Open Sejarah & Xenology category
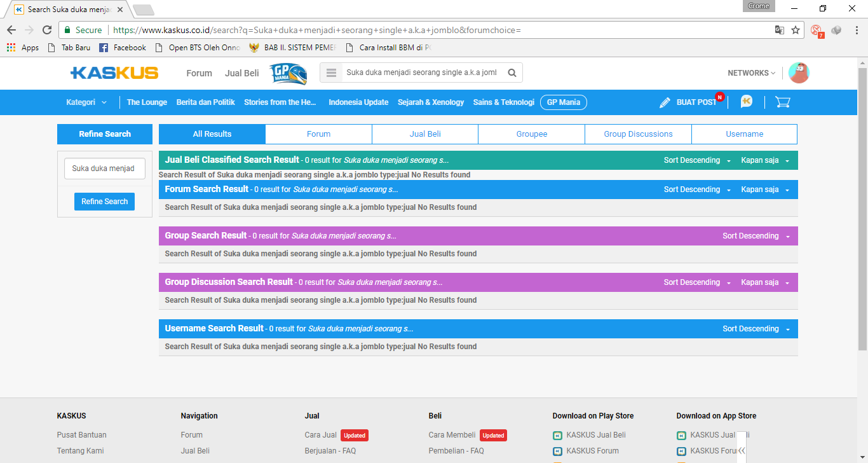 (431, 102)
